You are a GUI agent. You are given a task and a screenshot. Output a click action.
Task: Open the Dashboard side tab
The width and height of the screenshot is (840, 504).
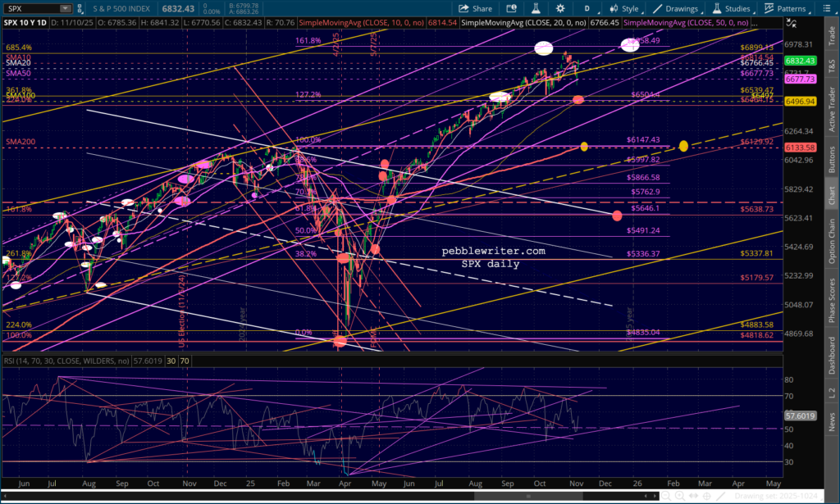point(832,356)
